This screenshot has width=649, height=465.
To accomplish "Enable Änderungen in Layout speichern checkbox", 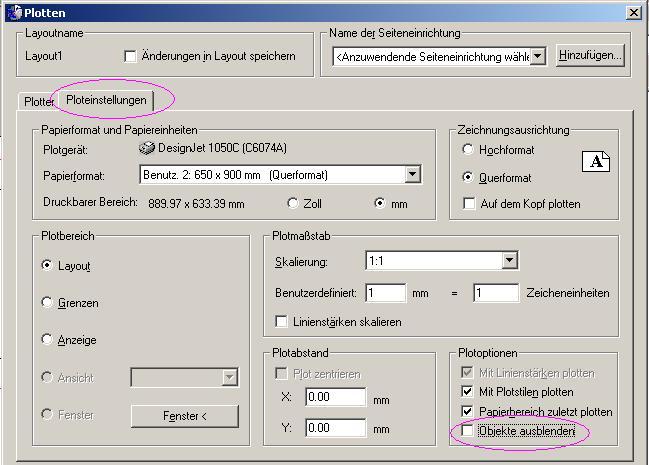I will (130, 56).
